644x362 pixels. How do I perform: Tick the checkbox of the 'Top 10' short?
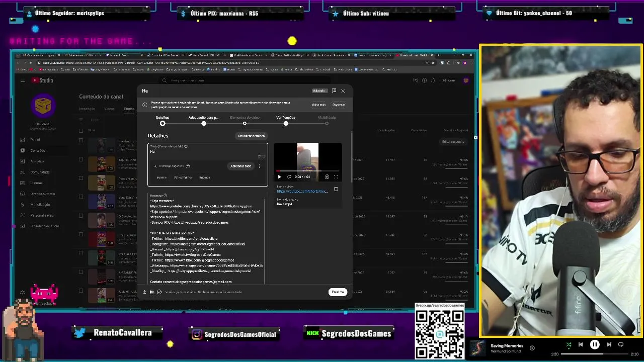[x=81, y=159]
